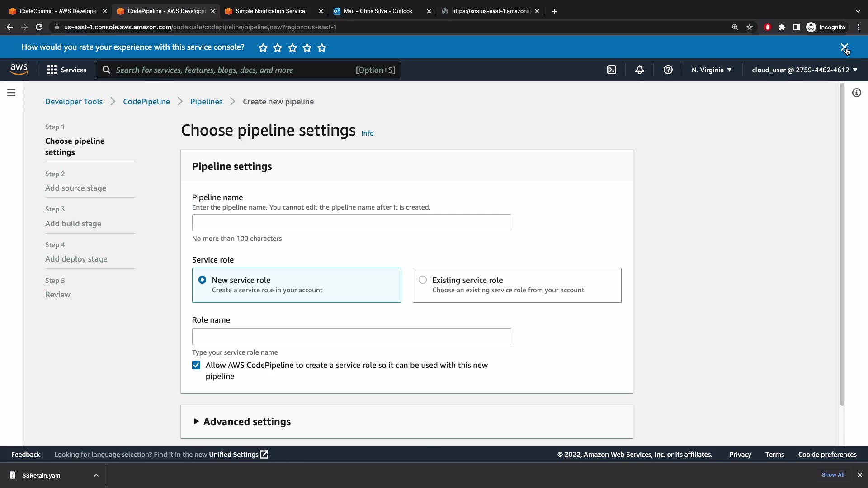Open the AWS CloudShell icon
Screen dimensions: 868x488
pyautogui.click(x=611, y=70)
